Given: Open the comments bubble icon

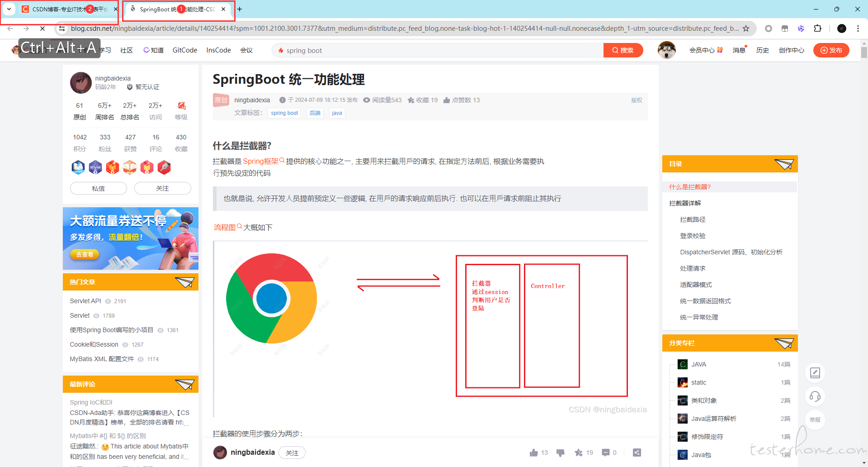Looking at the screenshot, I should (606, 453).
